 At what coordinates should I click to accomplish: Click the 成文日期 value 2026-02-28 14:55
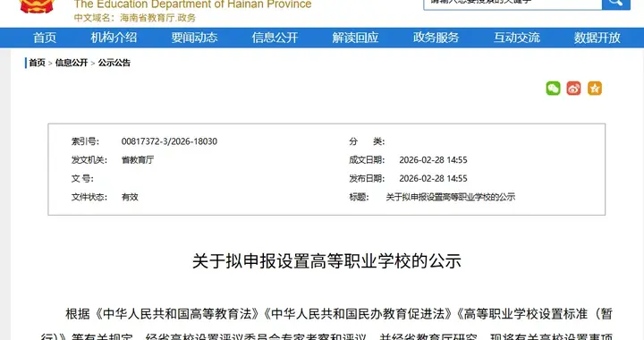(x=433, y=160)
